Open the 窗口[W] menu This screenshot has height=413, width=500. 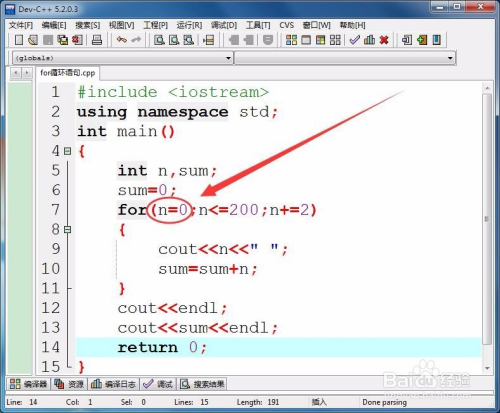point(317,25)
